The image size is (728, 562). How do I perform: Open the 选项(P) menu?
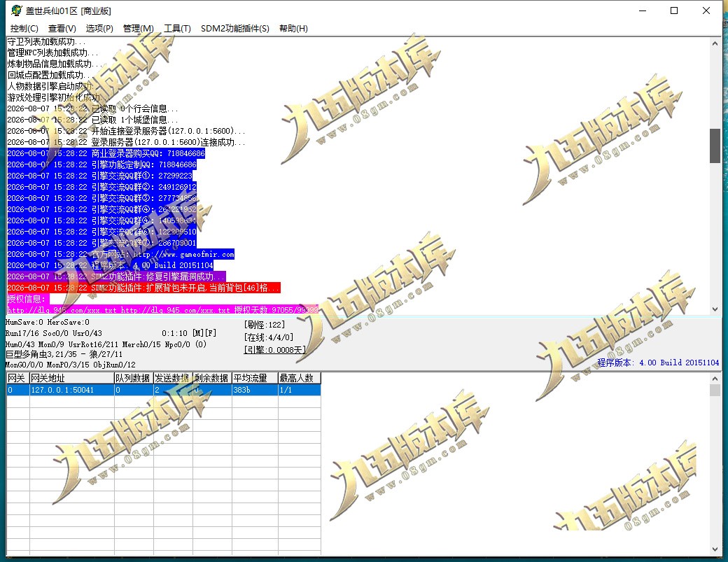click(99, 28)
